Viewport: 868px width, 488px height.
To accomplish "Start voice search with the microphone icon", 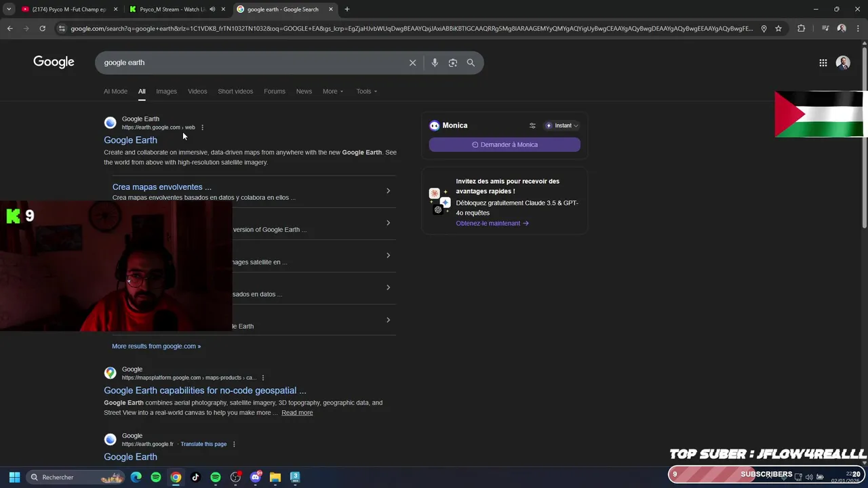I will 435,62.
